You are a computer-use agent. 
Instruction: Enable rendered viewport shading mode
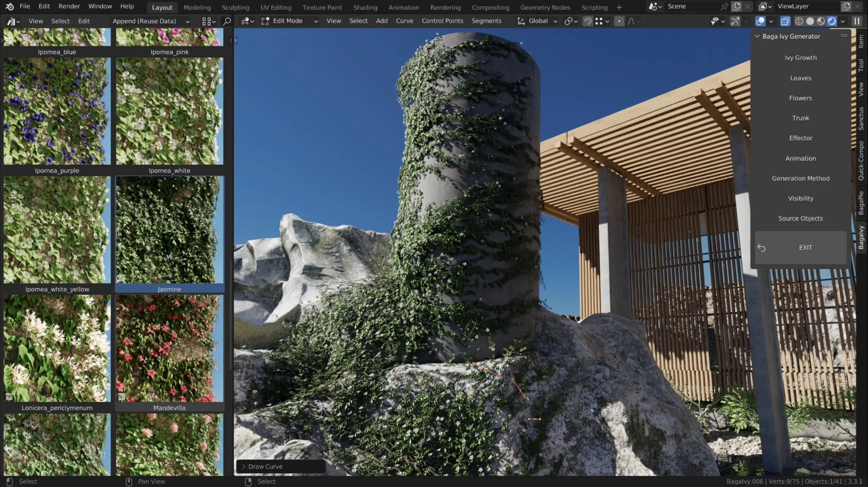[x=832, y=21]
